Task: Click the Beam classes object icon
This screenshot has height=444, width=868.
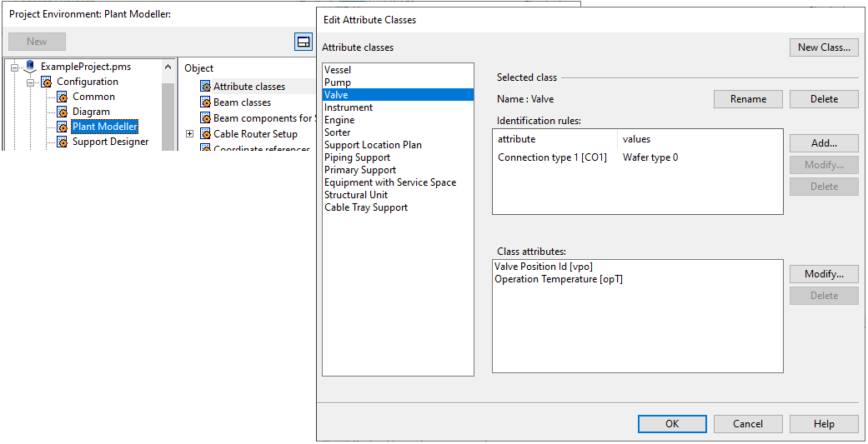Action: (205, 102)
